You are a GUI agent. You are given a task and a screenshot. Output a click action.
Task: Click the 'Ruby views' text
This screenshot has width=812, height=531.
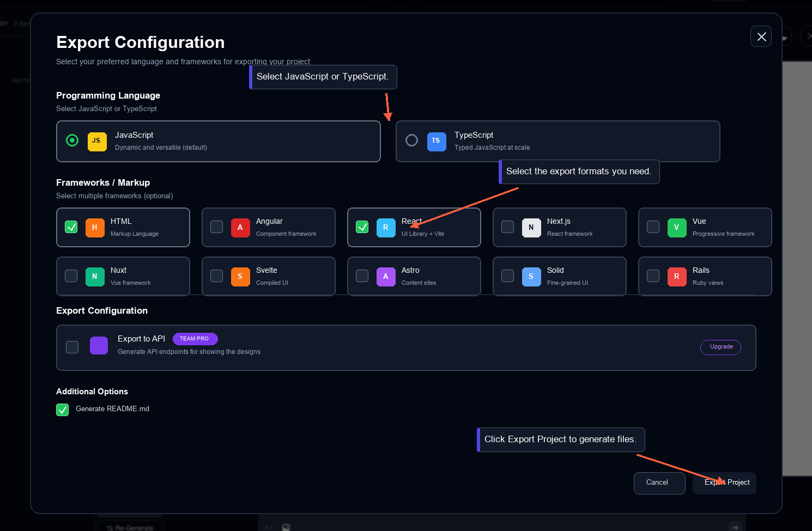tap(708, 283)
